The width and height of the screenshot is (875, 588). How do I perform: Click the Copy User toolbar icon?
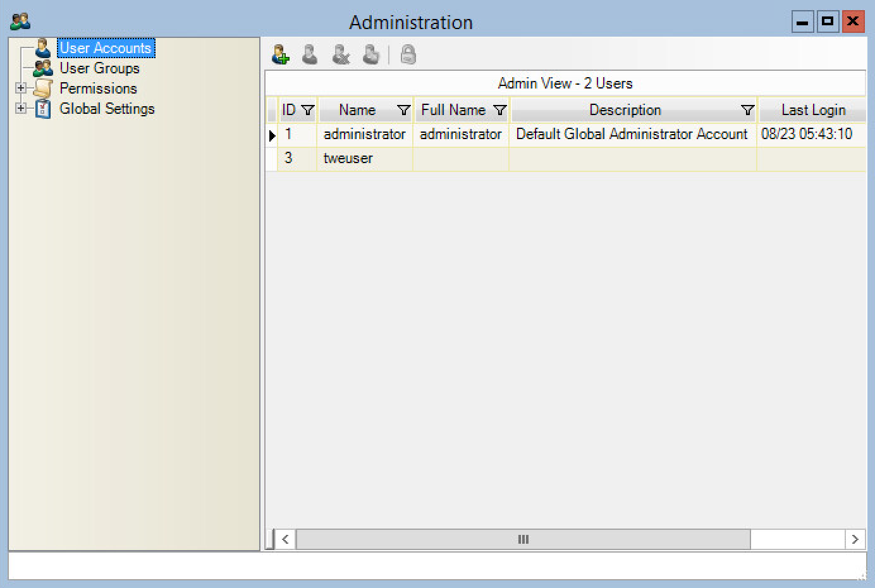pos(371,55)
